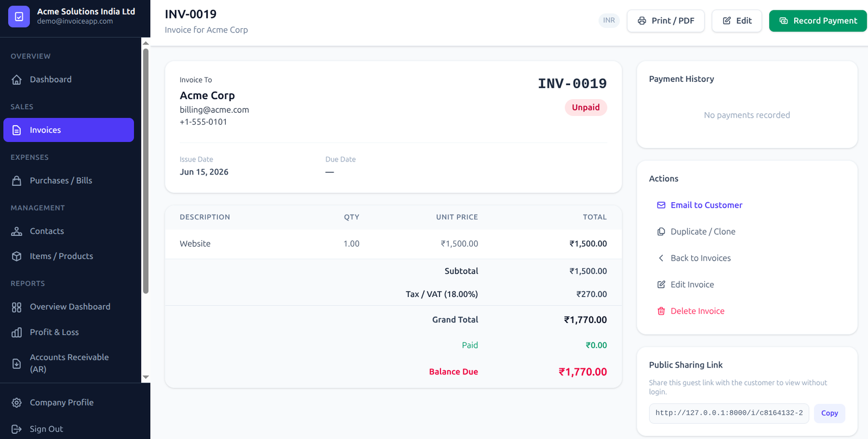
Task: Open Accounts Receivable (AR) report
Action: 68,363
